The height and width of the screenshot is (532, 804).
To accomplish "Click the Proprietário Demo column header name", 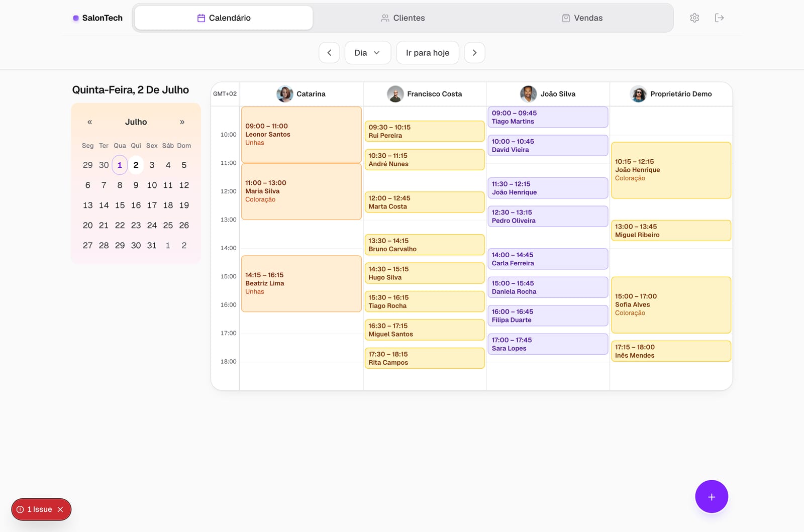I will coord(681,94).
